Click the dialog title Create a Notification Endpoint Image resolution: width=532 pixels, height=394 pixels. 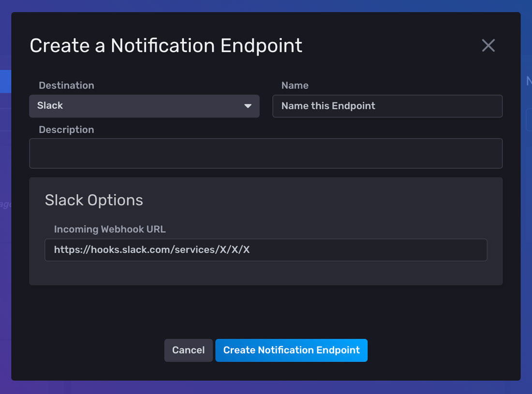click(166, 45)
